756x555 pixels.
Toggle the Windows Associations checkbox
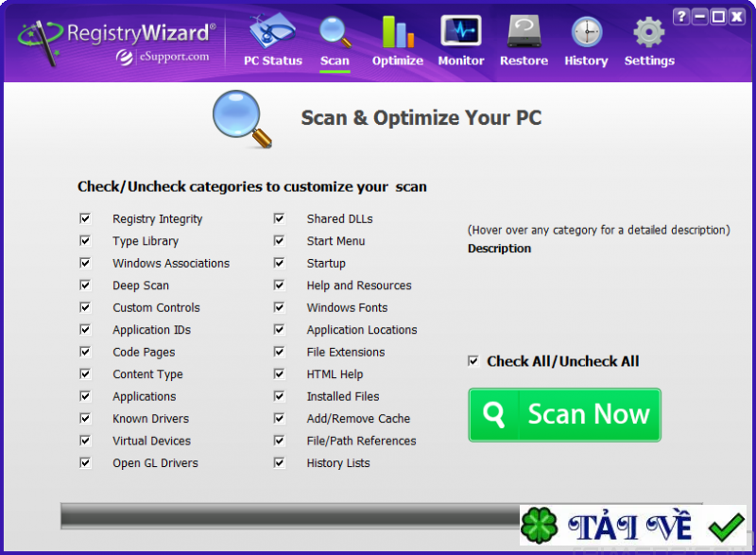pyautogui.click(x=85, y=263)
